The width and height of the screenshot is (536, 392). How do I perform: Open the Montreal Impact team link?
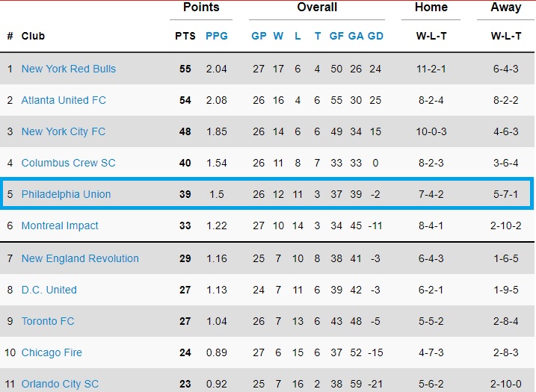tap(60, 225)
